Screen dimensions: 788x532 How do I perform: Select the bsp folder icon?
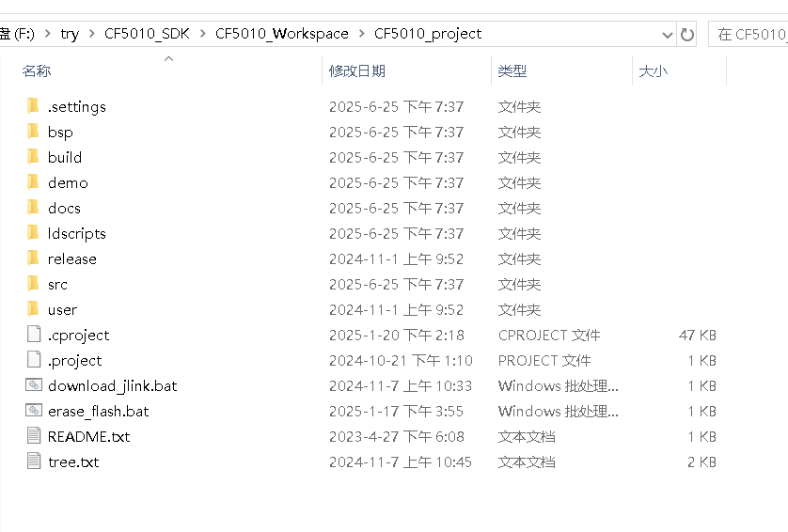click(33, 131)
